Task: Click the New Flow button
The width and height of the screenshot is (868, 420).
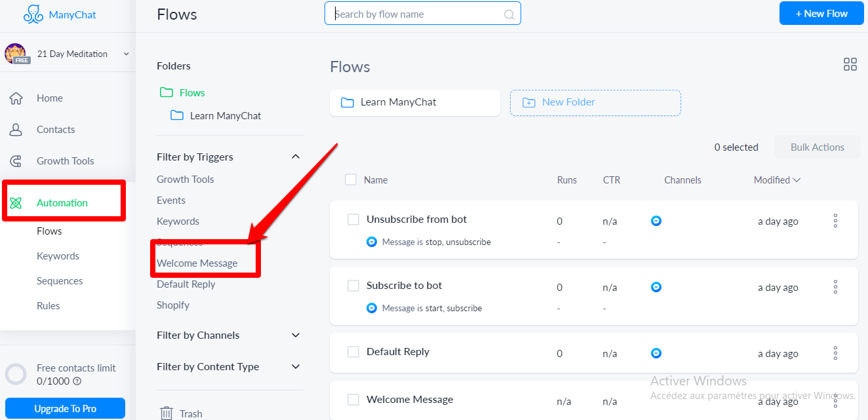Action: click(x=821, y=13)
